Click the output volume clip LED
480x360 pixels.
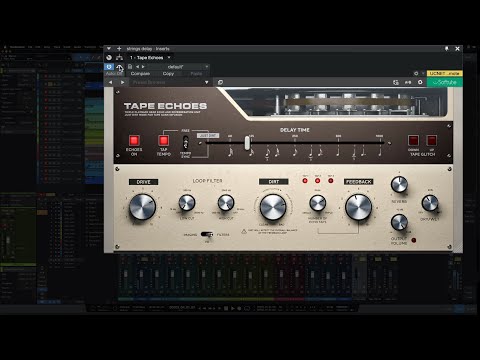pos(414,240)
